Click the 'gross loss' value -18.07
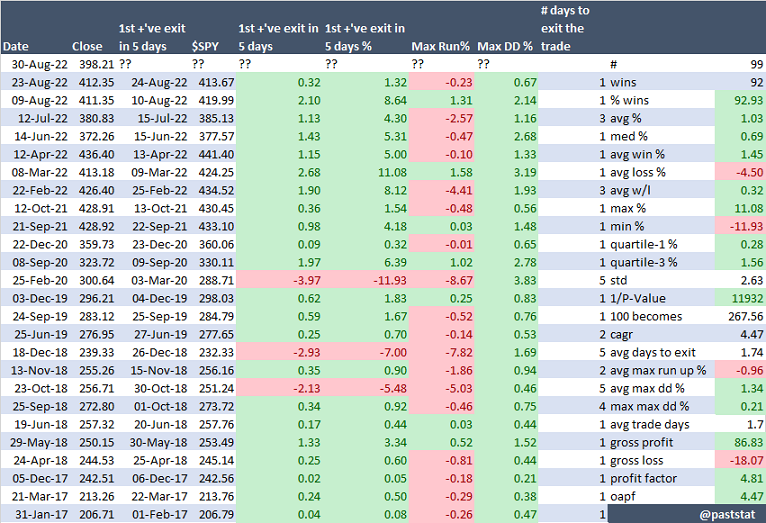 point(747,460)
